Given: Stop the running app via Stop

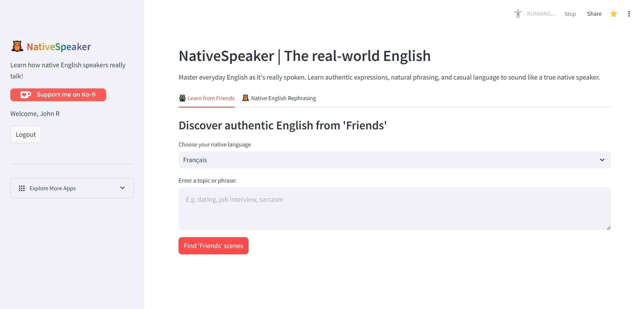Looking at the screenshot, I should point(570,14).
